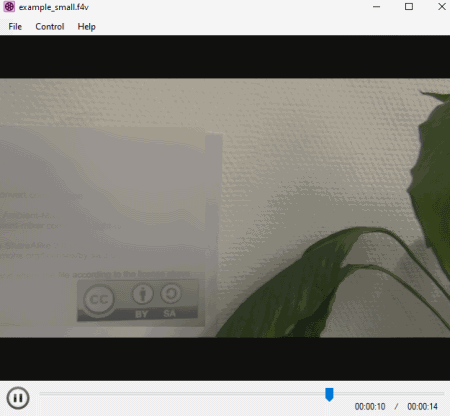Click the blue seek slider handle

[329, 395]
